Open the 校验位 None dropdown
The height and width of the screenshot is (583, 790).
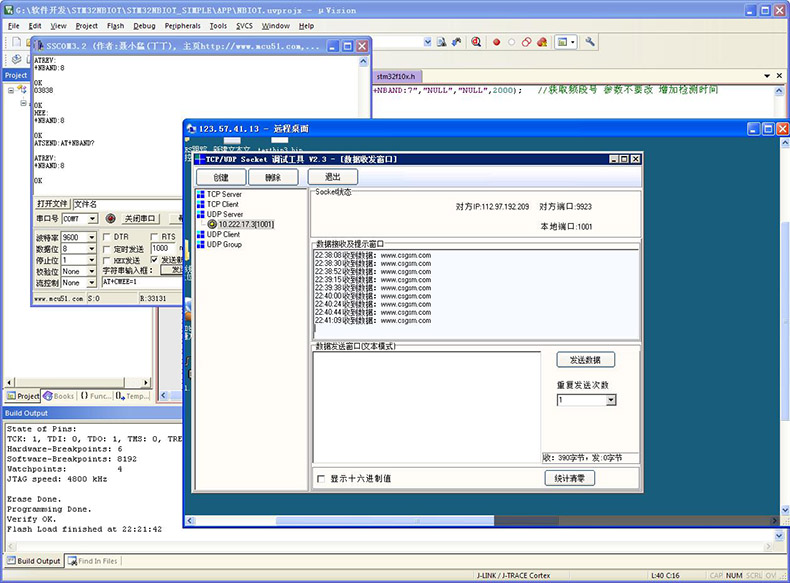92,272
